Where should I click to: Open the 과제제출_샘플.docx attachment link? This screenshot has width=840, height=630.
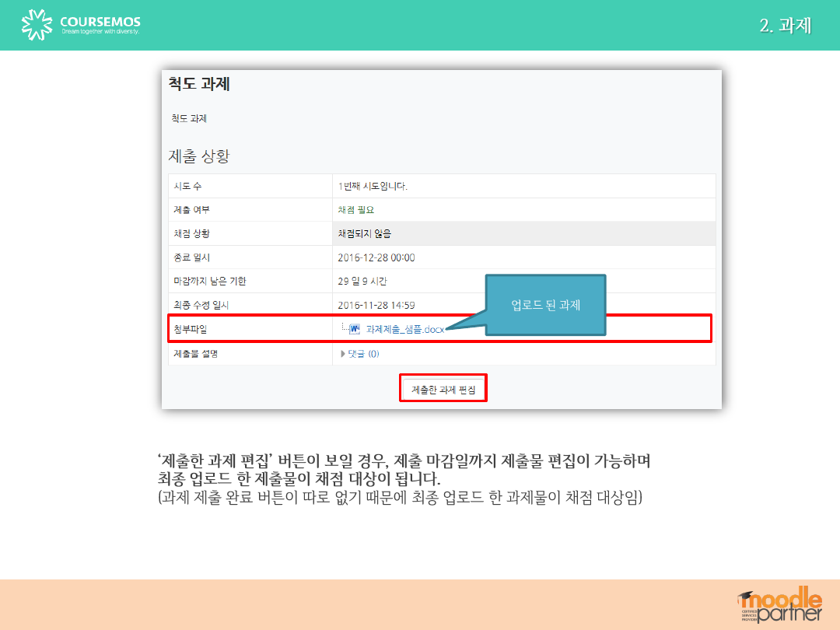pyautogui.click(x=404, y=329)
